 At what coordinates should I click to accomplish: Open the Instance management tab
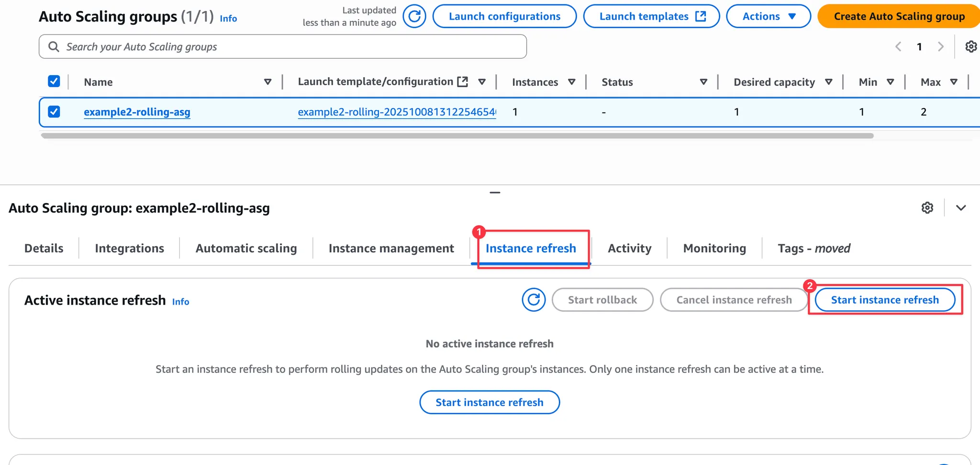coord(391,248)
